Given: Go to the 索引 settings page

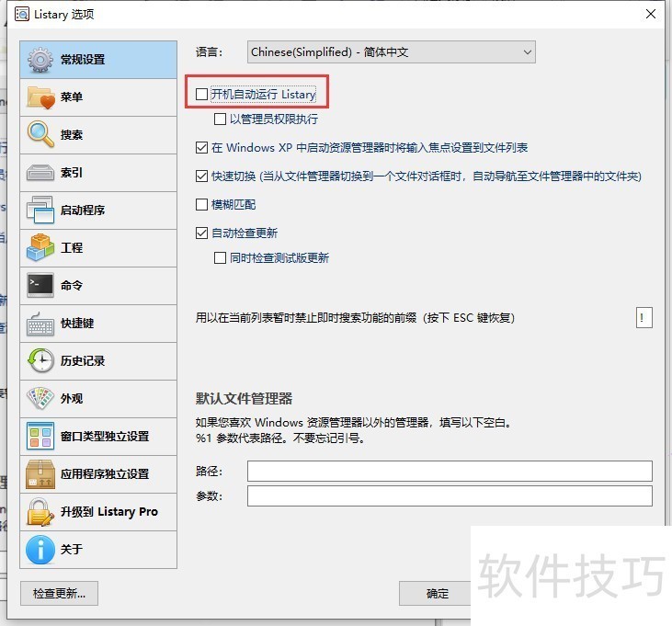Looking at the screenshot, I should pyautogui.click(x=98, y=173).
